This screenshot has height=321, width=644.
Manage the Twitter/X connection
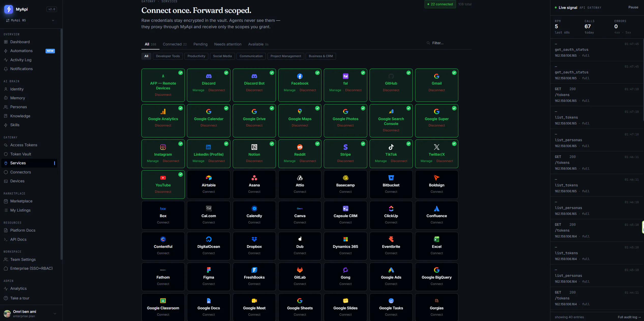(x=426, y=161)
